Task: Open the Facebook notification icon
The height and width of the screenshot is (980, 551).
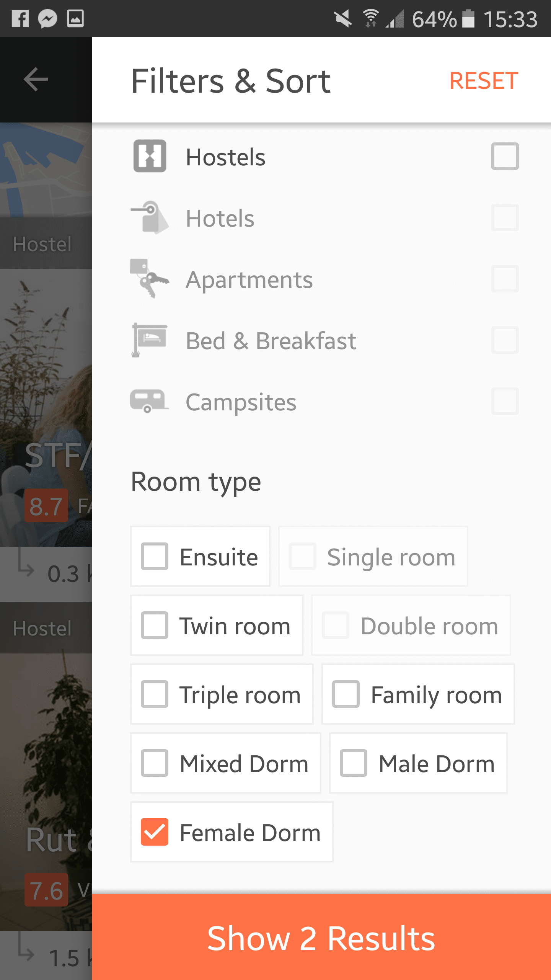Action: 20,18
